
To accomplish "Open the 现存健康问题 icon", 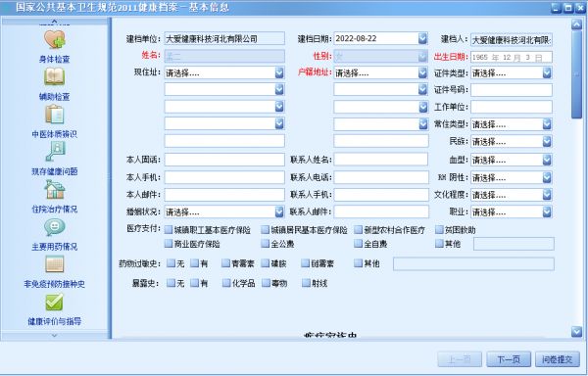I will tap(55, 152).
